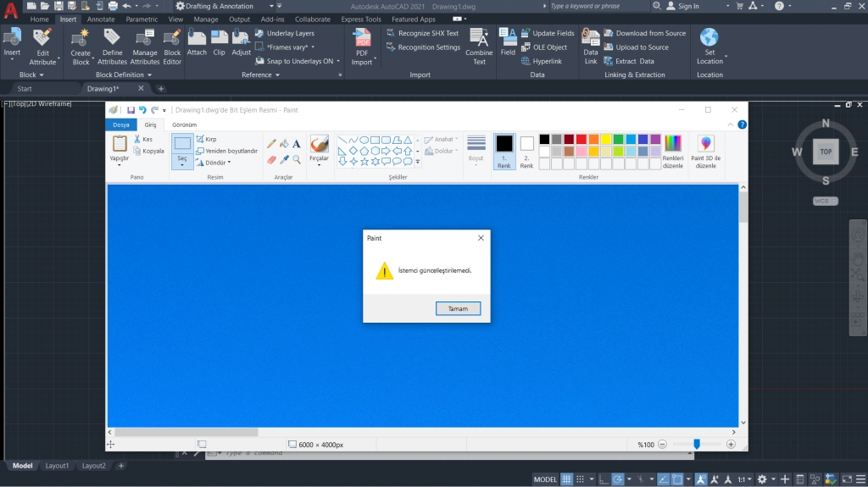This screenshot has width=868, height=487.
Task: Select the Pencil tool in Paint
Action: click(271, 144)
